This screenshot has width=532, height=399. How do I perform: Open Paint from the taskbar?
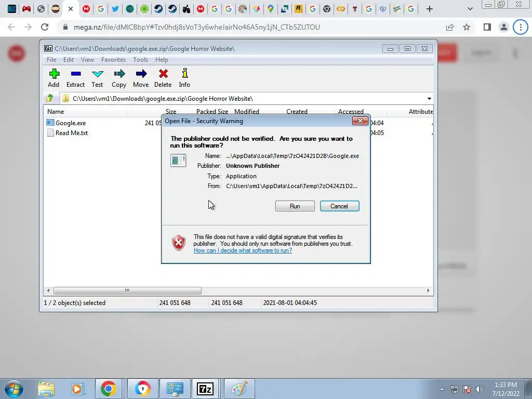click(239, 389)
